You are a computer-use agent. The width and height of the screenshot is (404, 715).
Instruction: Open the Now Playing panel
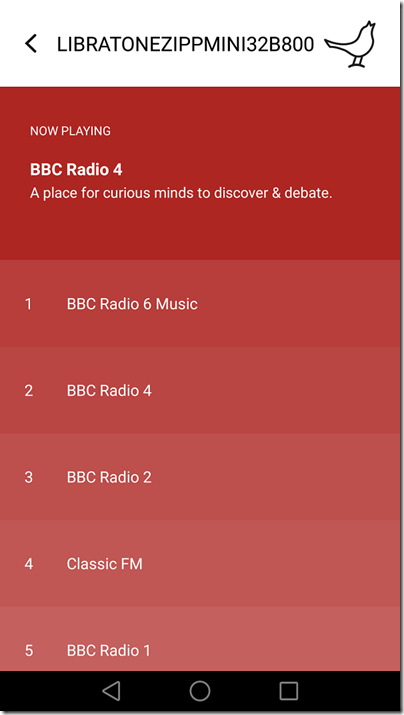200,173
